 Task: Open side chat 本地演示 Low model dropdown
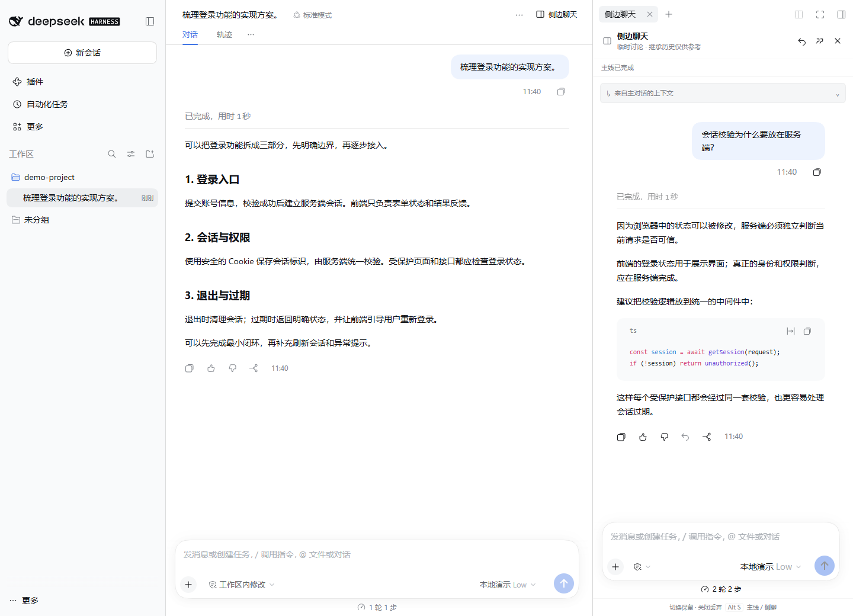tap(771, 567)
